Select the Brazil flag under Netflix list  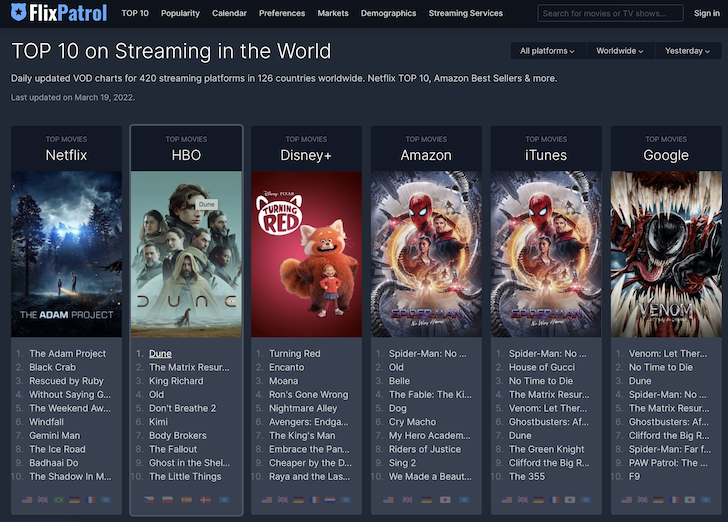tap(58, 500)
